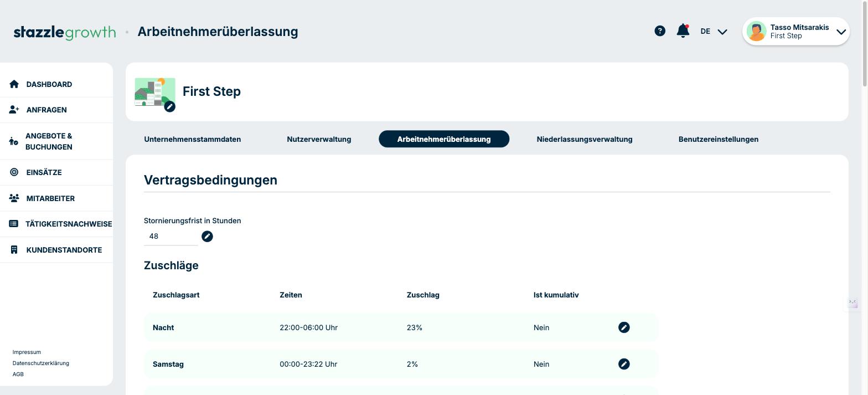The width and height of the screenshot is (868, 395).
Task: Edit the Stornierungsfrist value with pencil icon
Action: pos(207,237)
